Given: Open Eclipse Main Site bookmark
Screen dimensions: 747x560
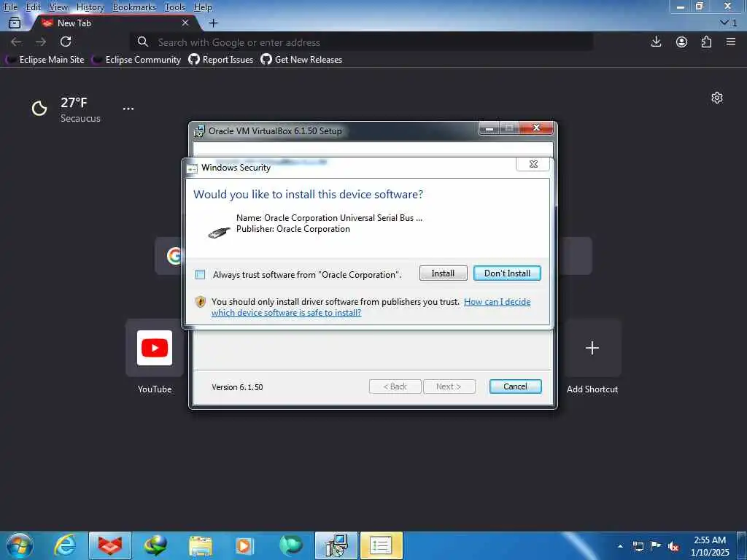Looking at the screenshot, I should (x=44, y=60).
